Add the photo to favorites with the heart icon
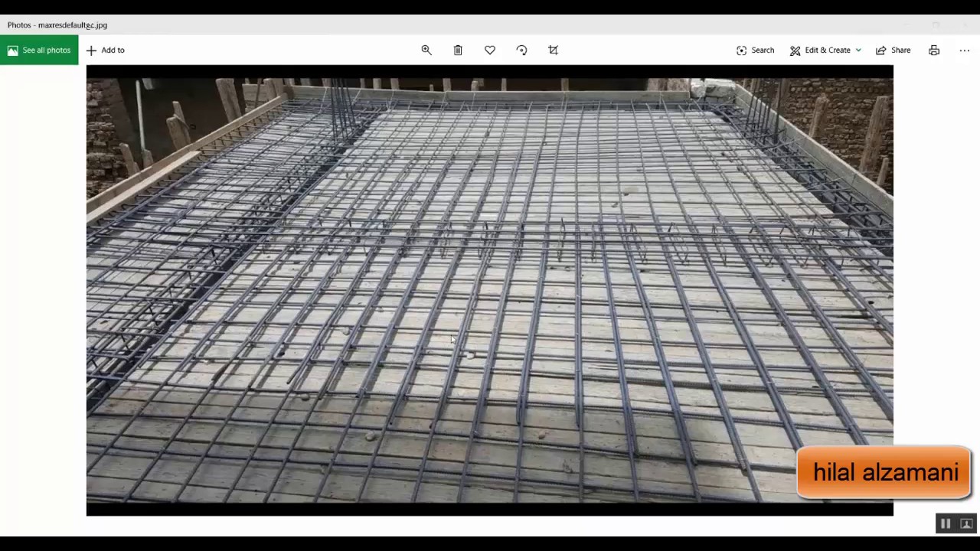This screenshot has width=980, height=551. 490,50
